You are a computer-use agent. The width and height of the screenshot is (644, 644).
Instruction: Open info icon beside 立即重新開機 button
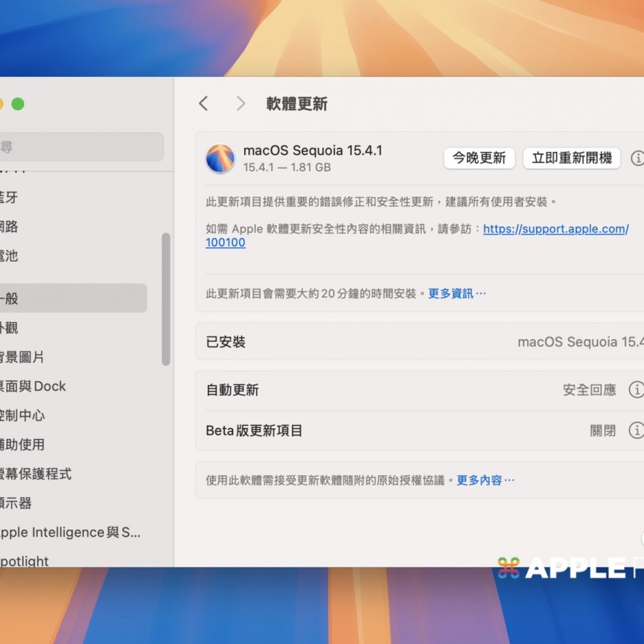tap(637, 158)
